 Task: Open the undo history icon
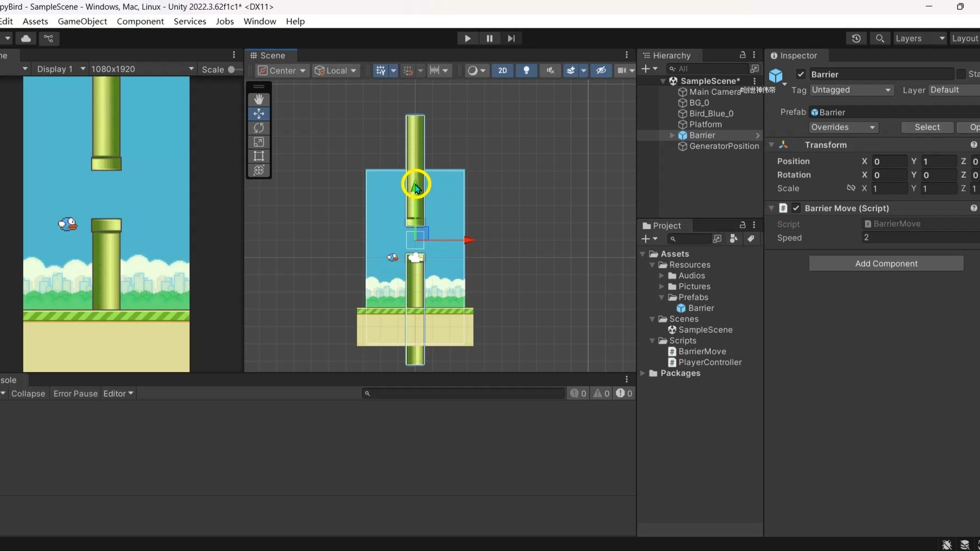tap(856, 38)
